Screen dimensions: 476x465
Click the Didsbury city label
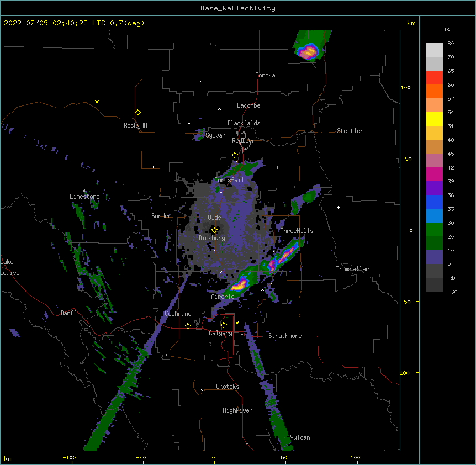(x=212, y=238)
